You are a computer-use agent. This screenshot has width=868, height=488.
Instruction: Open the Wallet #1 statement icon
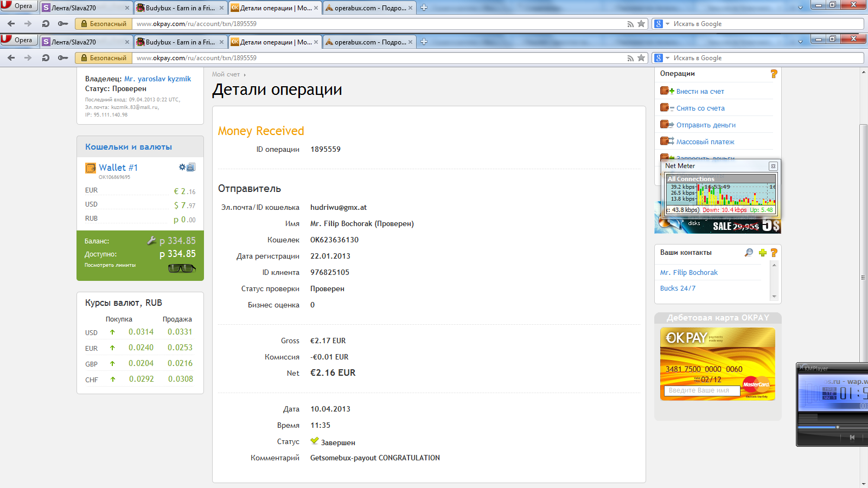(191, 167)
